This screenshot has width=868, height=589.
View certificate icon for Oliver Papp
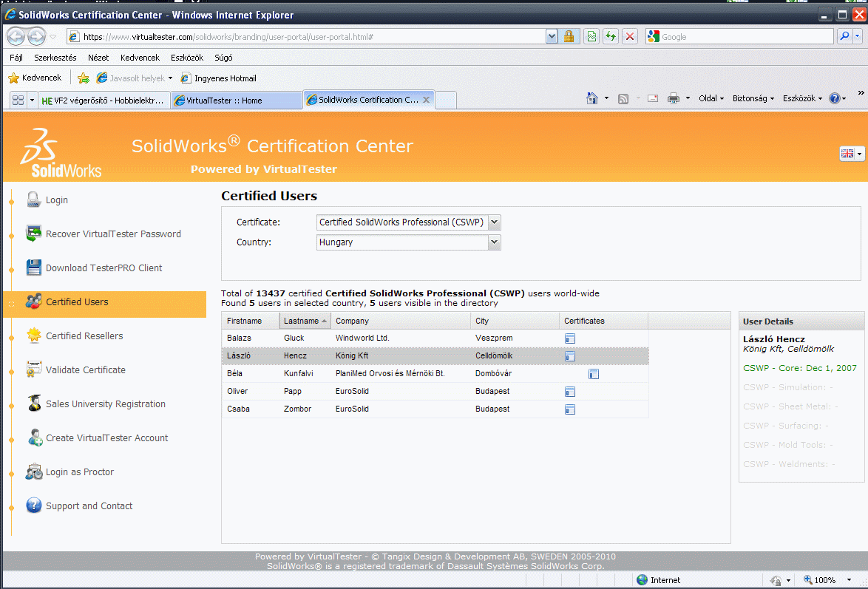[x=569, y=392]
